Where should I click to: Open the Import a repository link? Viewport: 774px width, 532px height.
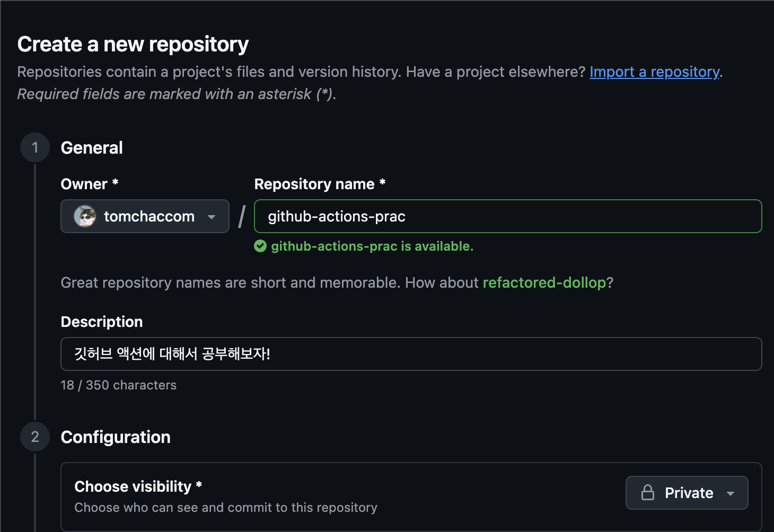pyautogui.click(x=654, y=72)
